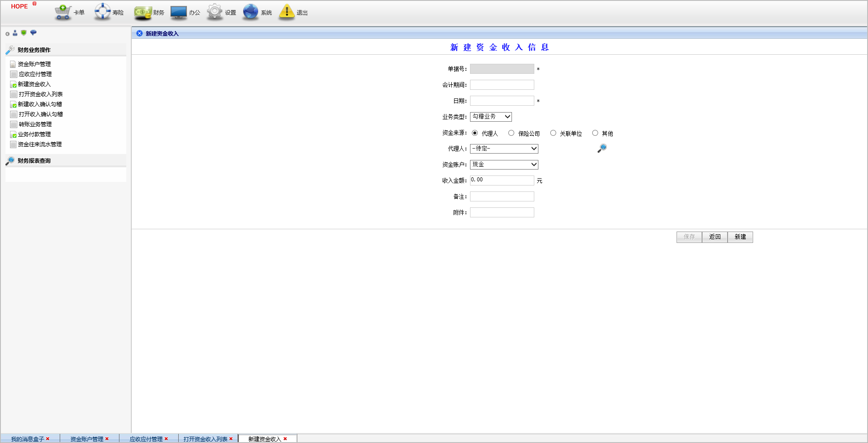868x443 pixels.
Task: Click the magnifier search icon beside 代理人
Action: [602, 149]
